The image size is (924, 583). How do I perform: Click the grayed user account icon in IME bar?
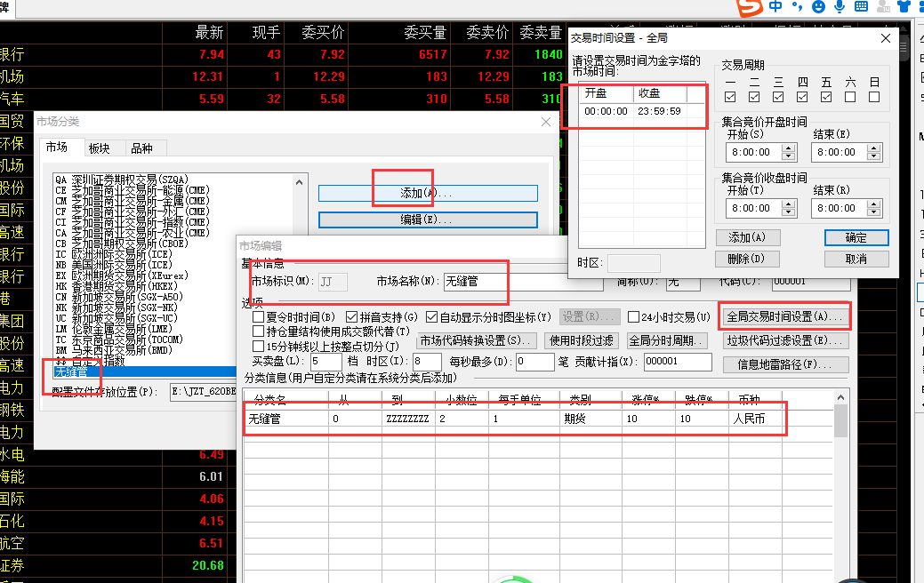click(883, 6)
